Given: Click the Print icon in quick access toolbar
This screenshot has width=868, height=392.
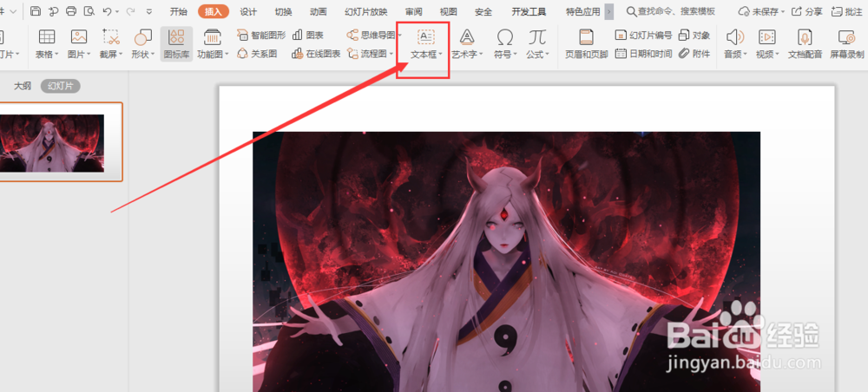Looking at the screenshot, I should [71, 11].
